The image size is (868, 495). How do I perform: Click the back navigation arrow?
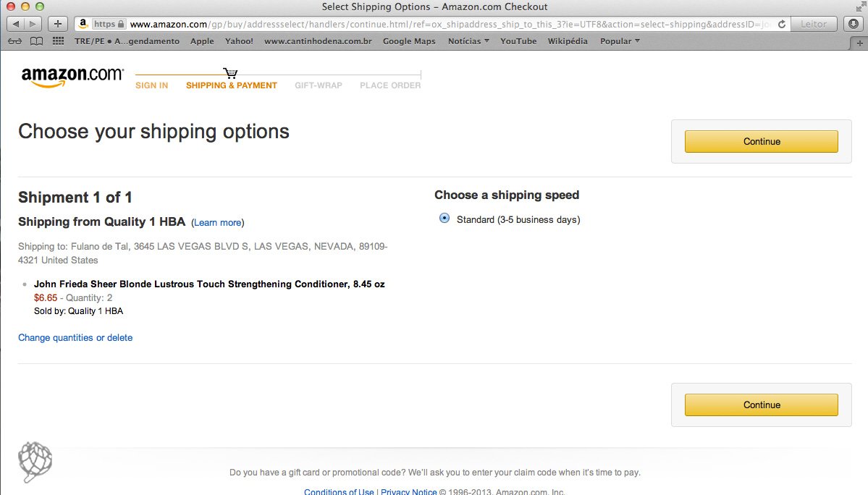[16, 23]
